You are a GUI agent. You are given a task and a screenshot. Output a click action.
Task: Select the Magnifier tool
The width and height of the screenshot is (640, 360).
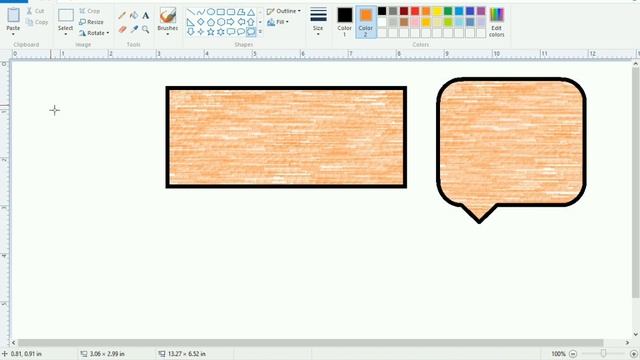click(x=146, y=29)
